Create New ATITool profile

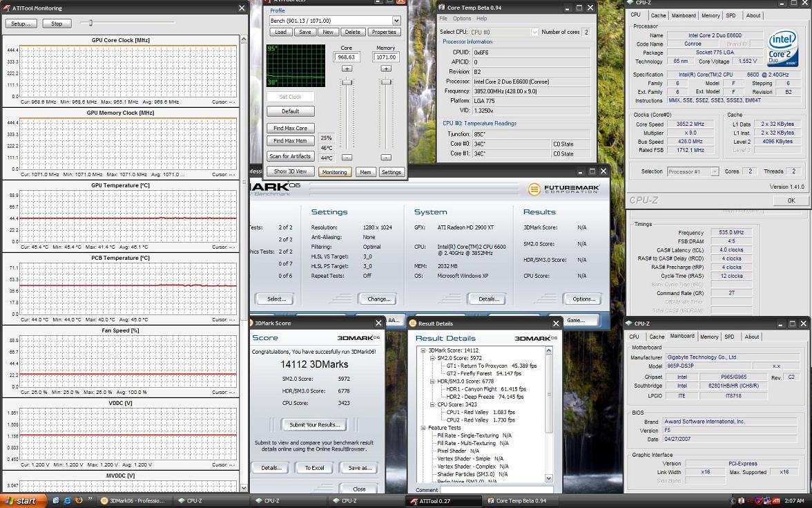[x=328, y=32]
